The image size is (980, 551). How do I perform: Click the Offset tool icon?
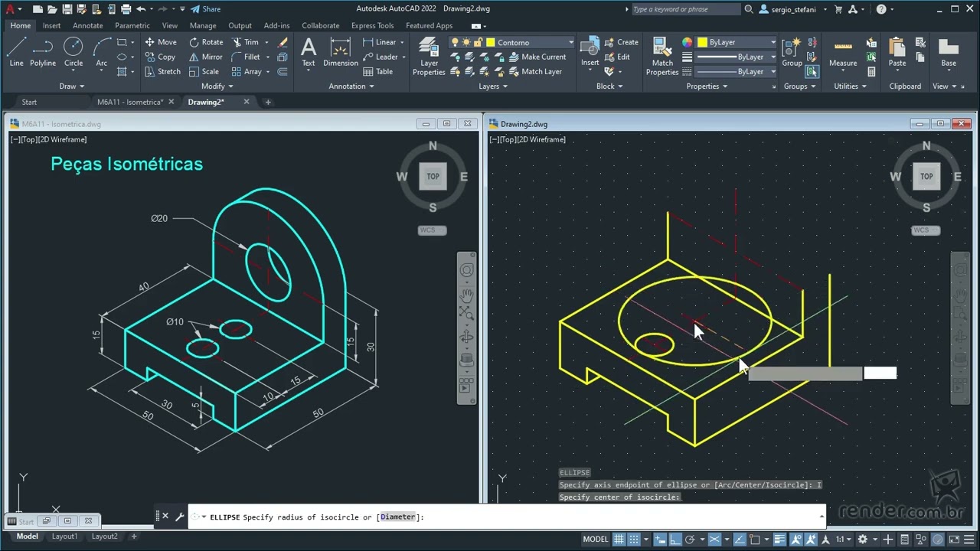coord(283,71)
